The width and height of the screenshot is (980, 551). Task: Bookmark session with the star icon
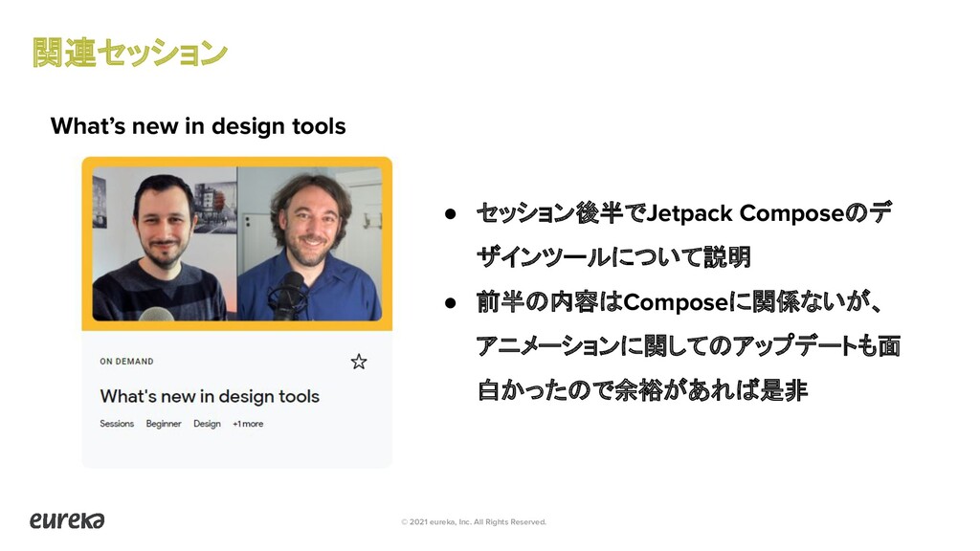pos(358,362)
